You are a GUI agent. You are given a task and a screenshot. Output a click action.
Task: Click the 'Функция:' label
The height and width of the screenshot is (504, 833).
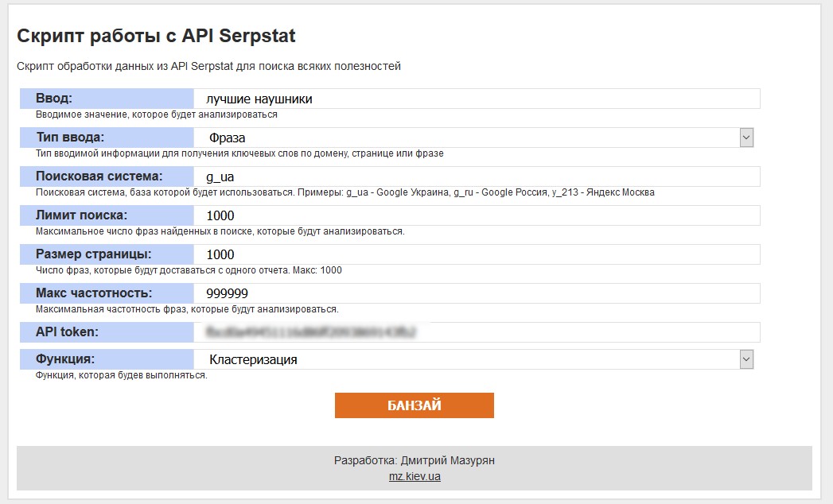point(64,359)
